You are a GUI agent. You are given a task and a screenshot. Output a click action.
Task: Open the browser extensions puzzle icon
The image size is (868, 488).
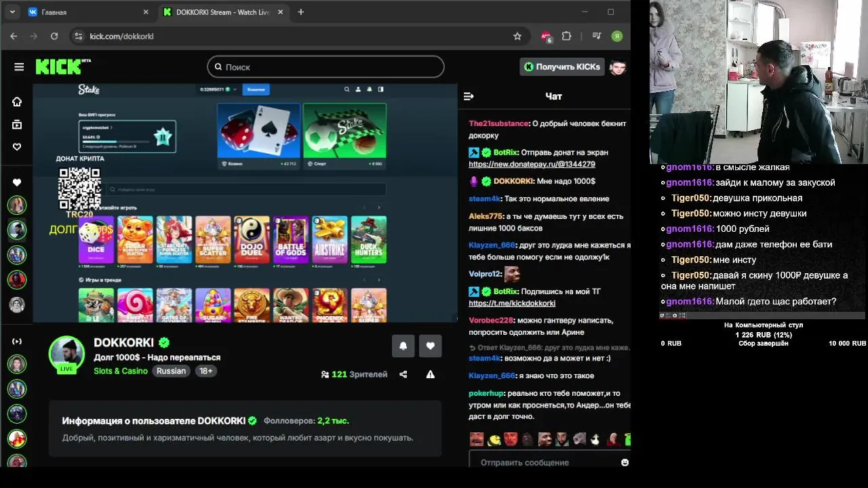pos(566,36)
